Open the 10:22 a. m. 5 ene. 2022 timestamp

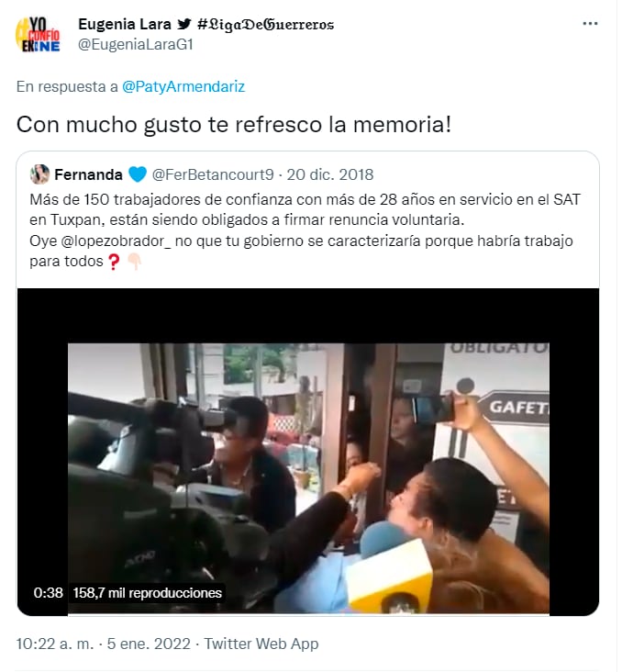point(104,644)
